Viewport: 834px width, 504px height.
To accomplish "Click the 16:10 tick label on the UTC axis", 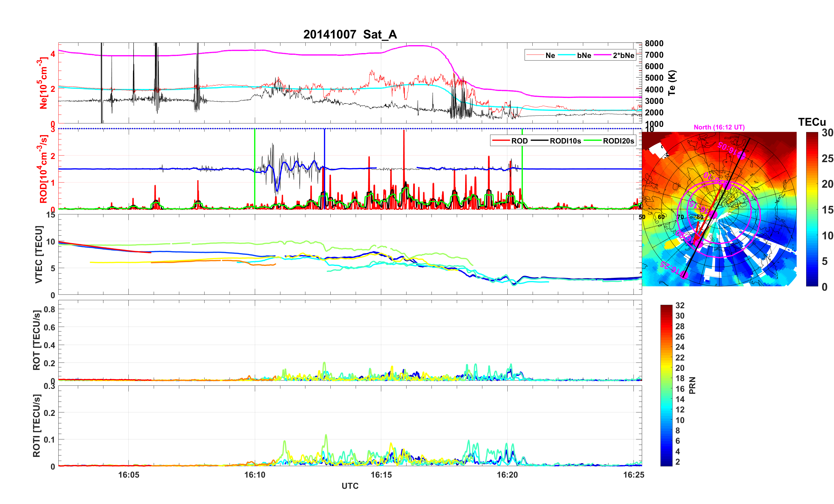I will click(x=255, y=475).
